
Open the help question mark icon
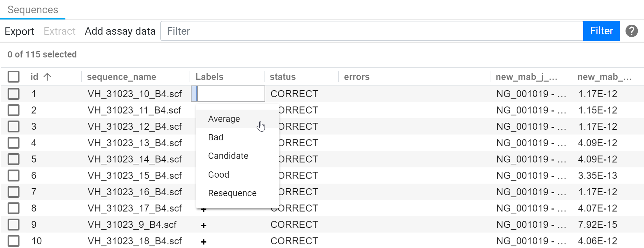631,31
